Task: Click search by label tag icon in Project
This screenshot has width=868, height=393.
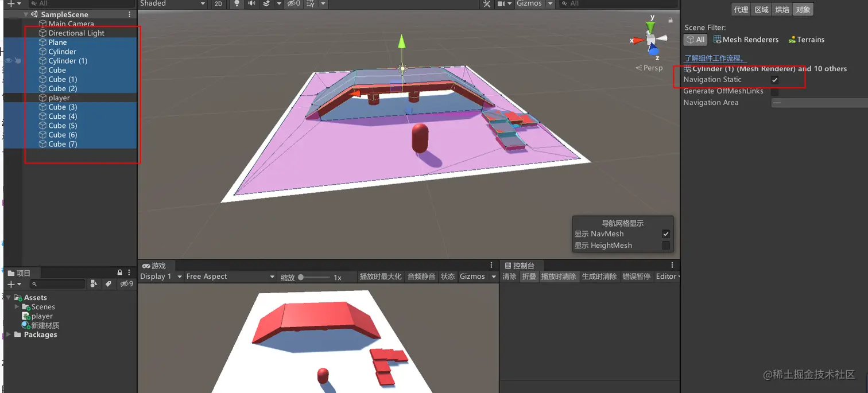Action: [x=109, y=284]
